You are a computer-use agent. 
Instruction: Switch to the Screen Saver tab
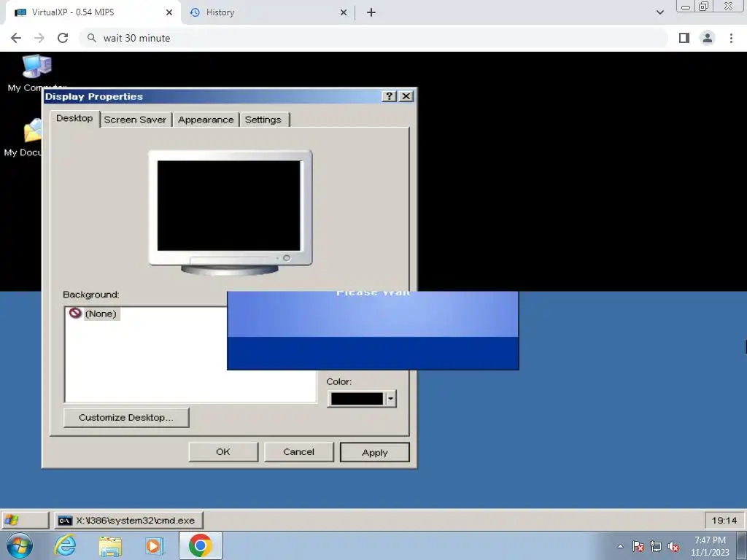[x=135, y=120]
